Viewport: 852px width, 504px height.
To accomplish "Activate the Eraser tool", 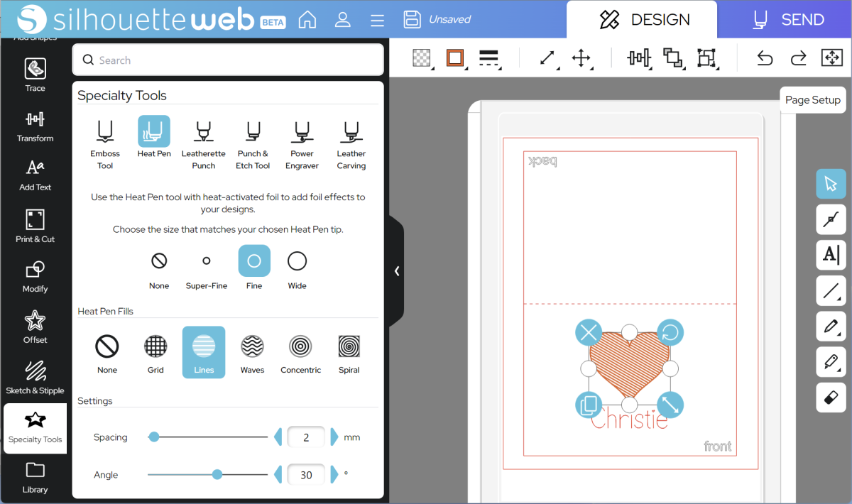I will [x=831, y=397].
